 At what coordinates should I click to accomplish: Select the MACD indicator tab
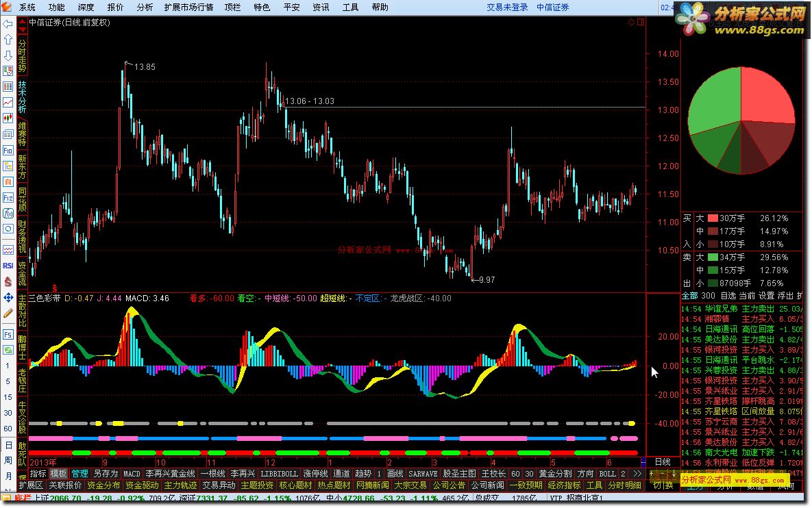tap(132, 473)
